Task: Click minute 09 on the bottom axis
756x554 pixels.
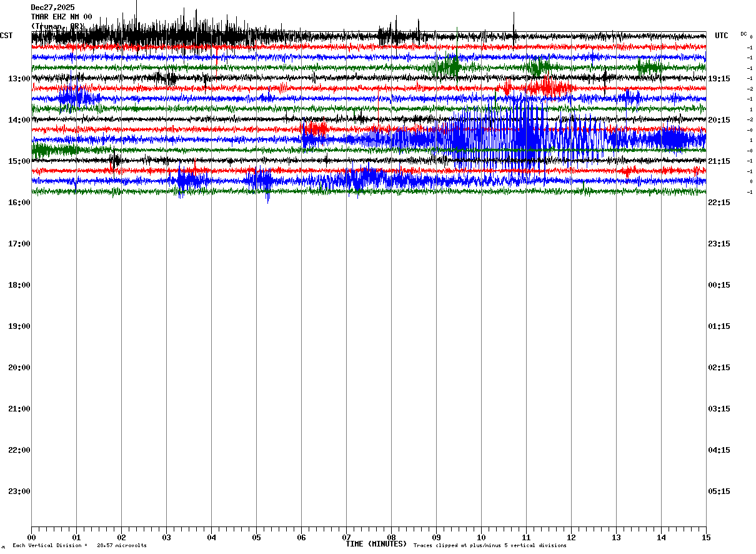Action: tap(436, 537)
